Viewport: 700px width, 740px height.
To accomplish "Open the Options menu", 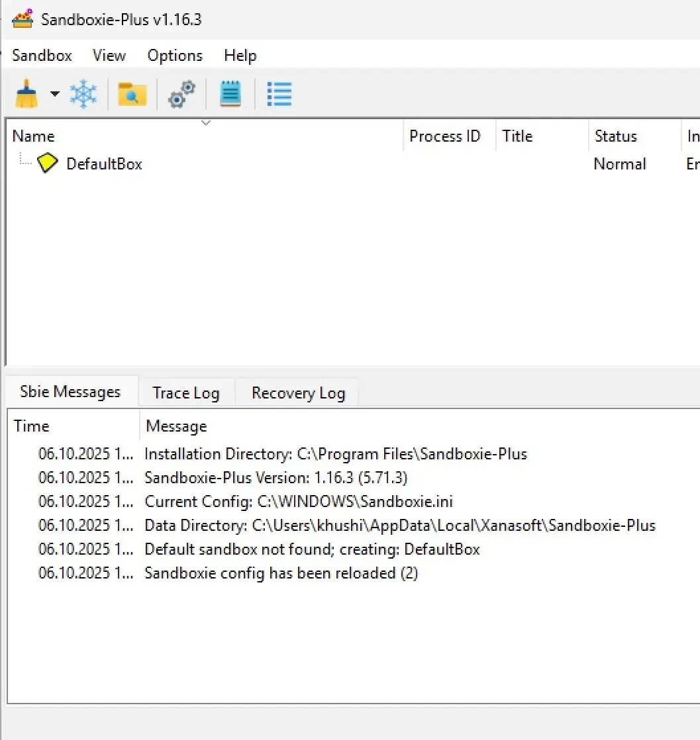I will coord(175,55).
